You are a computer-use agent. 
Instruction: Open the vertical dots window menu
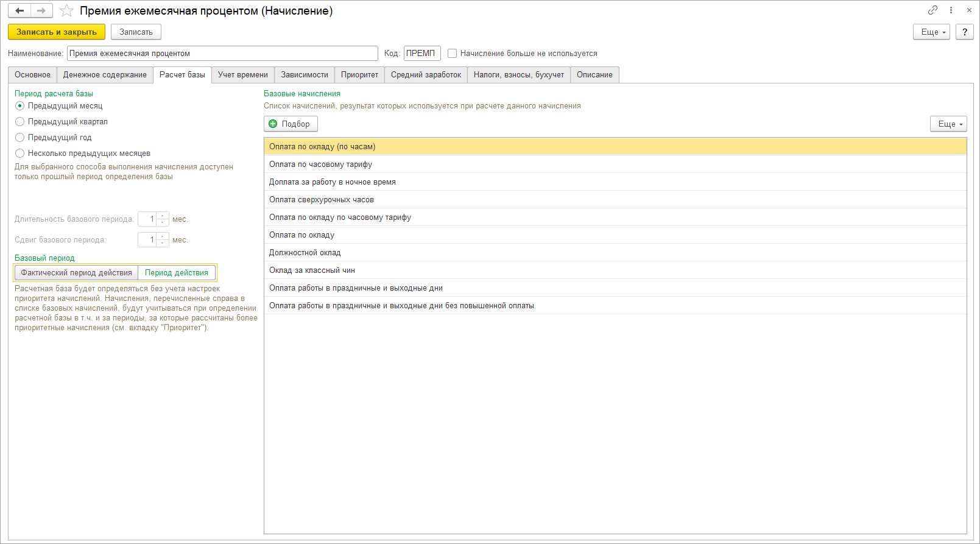(x=951, y=10)
